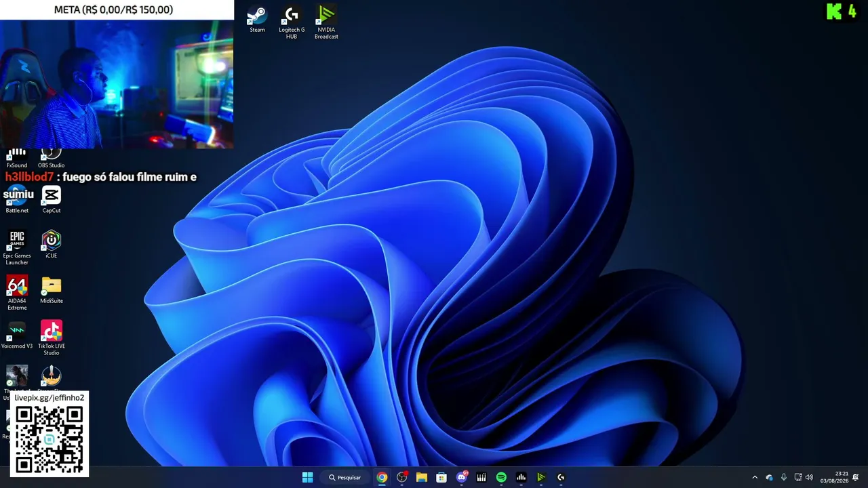868x488 pixels.
Task: Open TikTok LIVE Studio shortcut
Action: [x=52, y=338]
